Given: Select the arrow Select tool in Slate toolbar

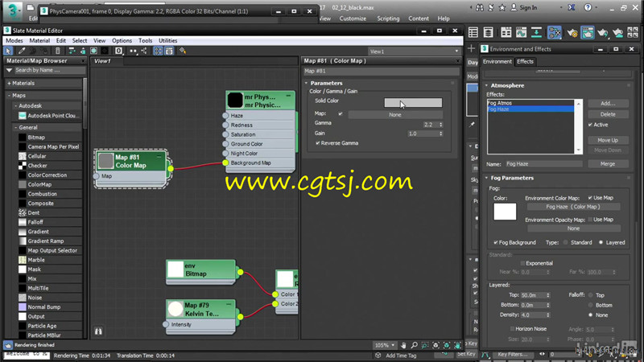Looking at the screenshot, I should point(8,51).
